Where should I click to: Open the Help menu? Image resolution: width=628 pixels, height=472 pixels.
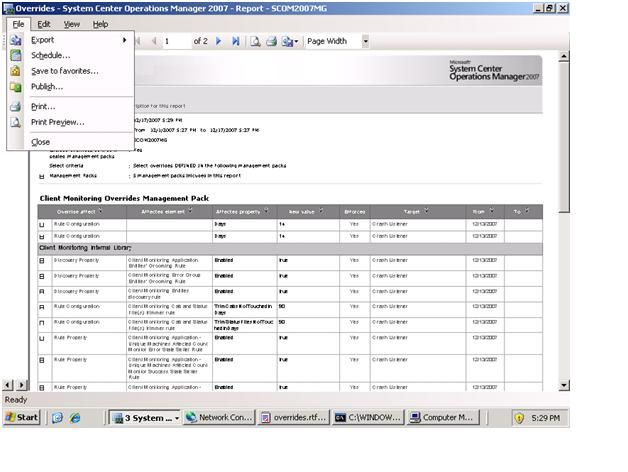point(101,24)
